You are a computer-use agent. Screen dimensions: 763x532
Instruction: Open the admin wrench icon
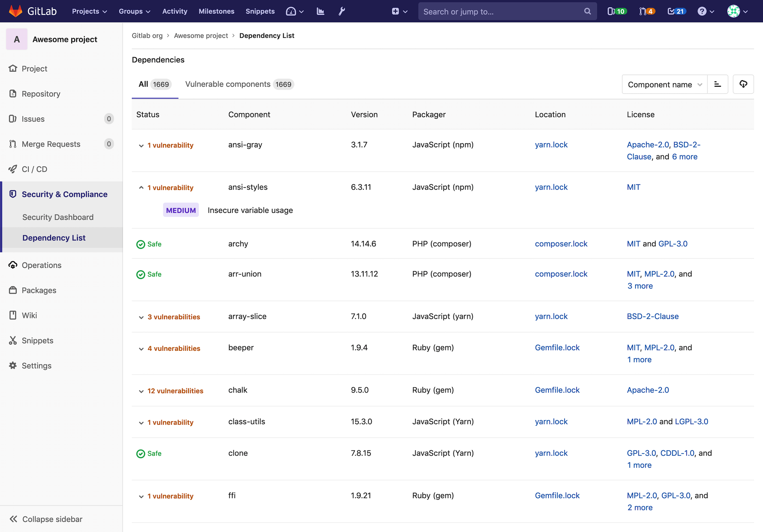[342, 11]
